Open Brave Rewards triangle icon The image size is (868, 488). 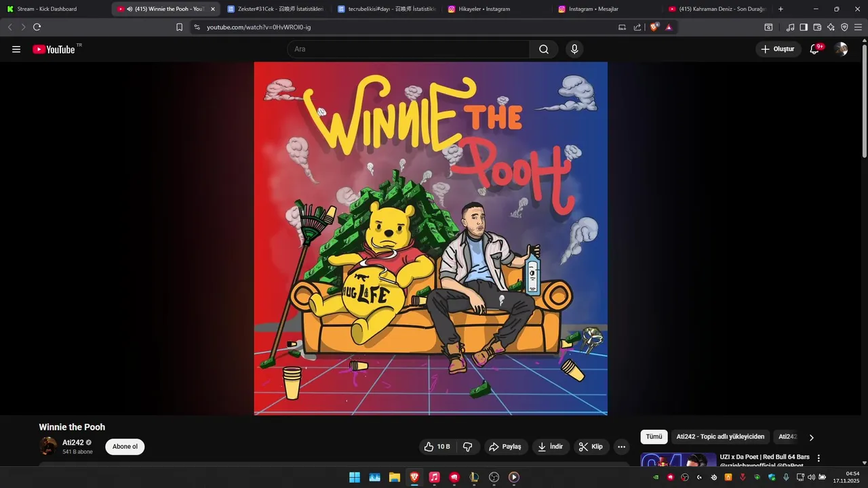point(669,27)
